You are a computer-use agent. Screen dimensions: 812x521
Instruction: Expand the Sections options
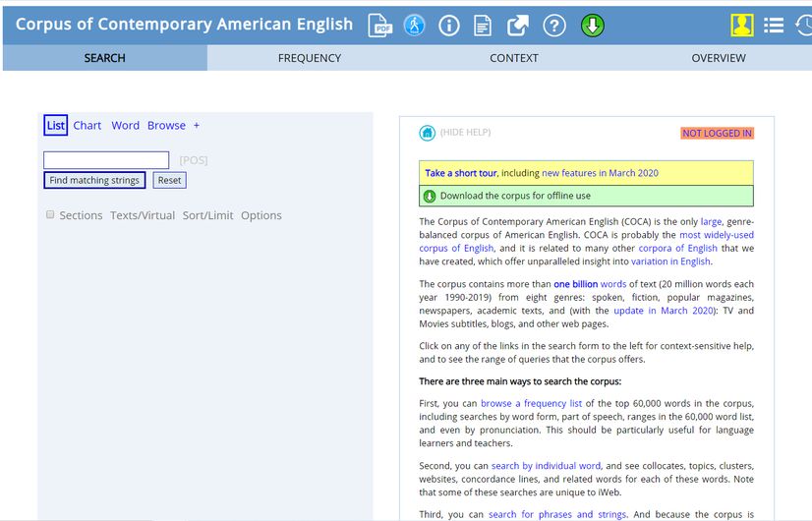(81, 215)
